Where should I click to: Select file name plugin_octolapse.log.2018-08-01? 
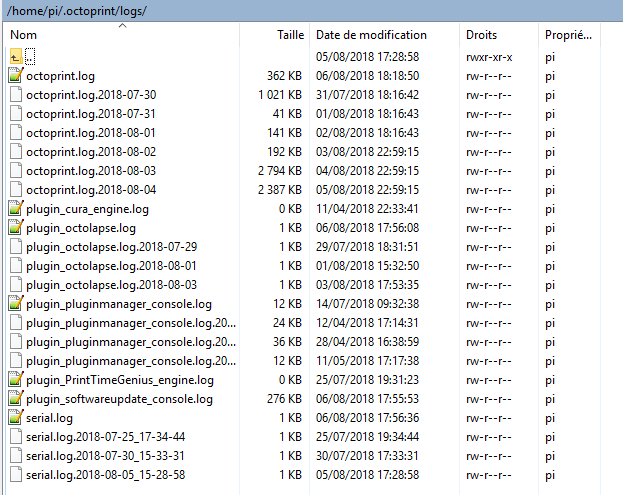(x=111, y=266)
